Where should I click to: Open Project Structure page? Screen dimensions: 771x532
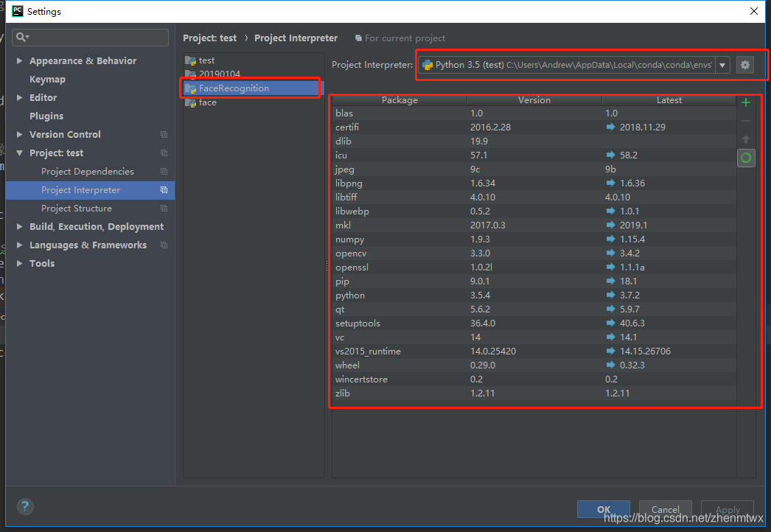pyautogui.click(x=77, y=209)
